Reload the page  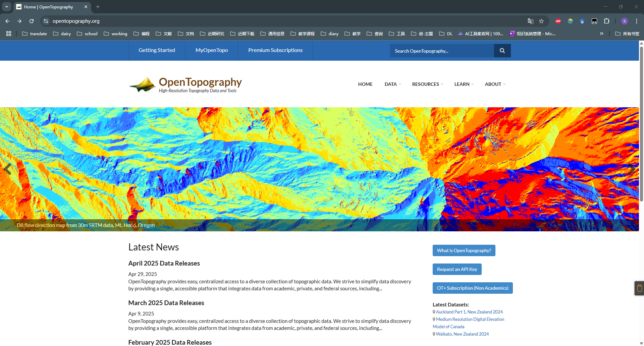pyautogui.click(x=32, y=21)
